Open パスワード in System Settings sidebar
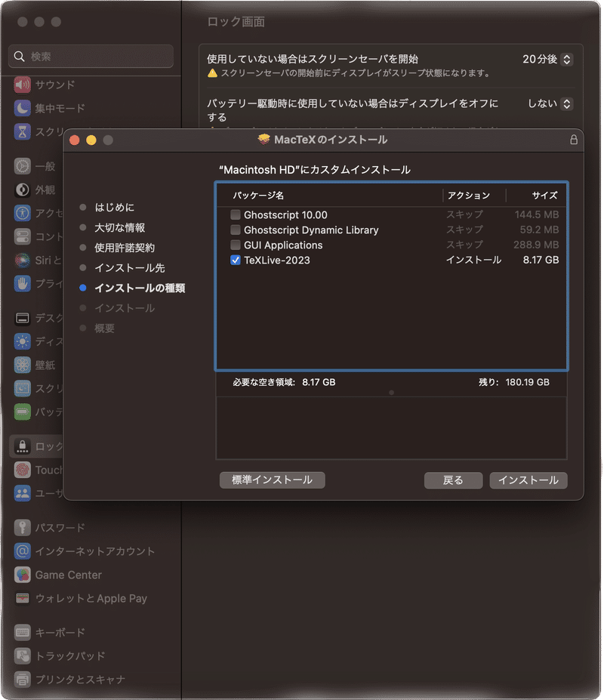 (60, 528)
